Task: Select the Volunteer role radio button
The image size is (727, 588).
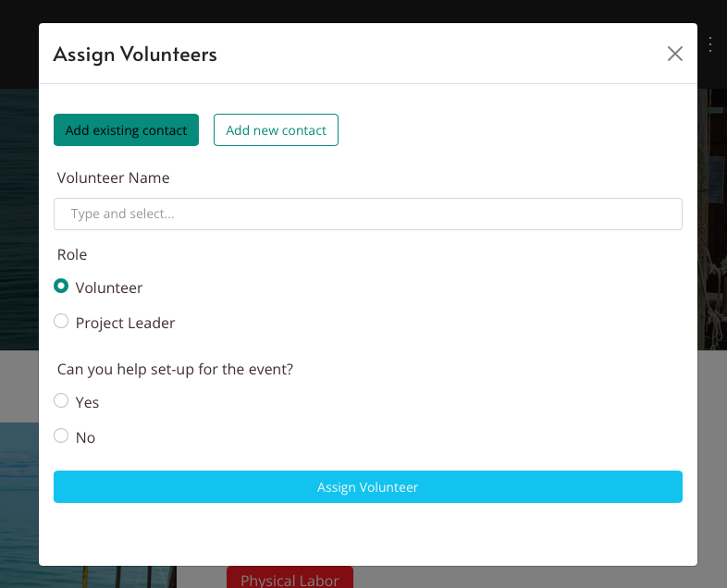Action: click(x=61, y=287)
